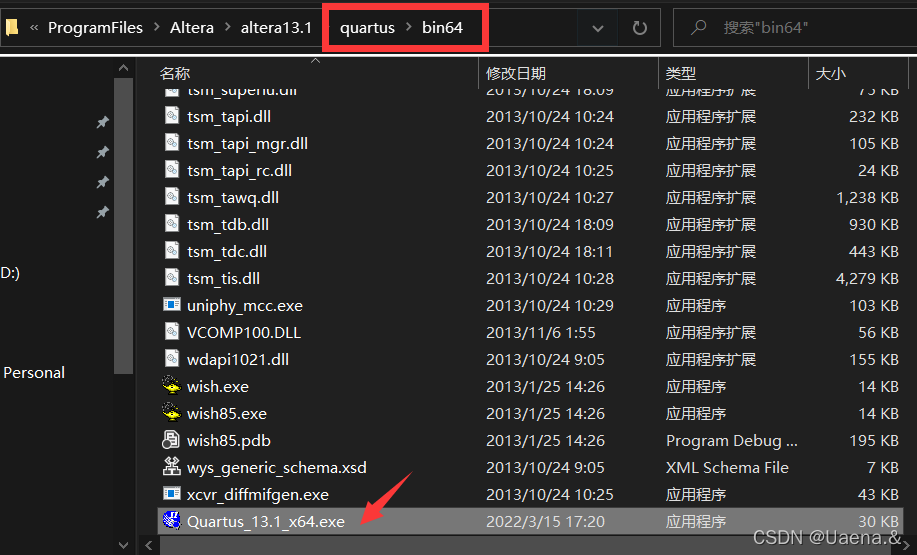Select file name tsm_tapi_mgr.dll

[x=247, y=143]
